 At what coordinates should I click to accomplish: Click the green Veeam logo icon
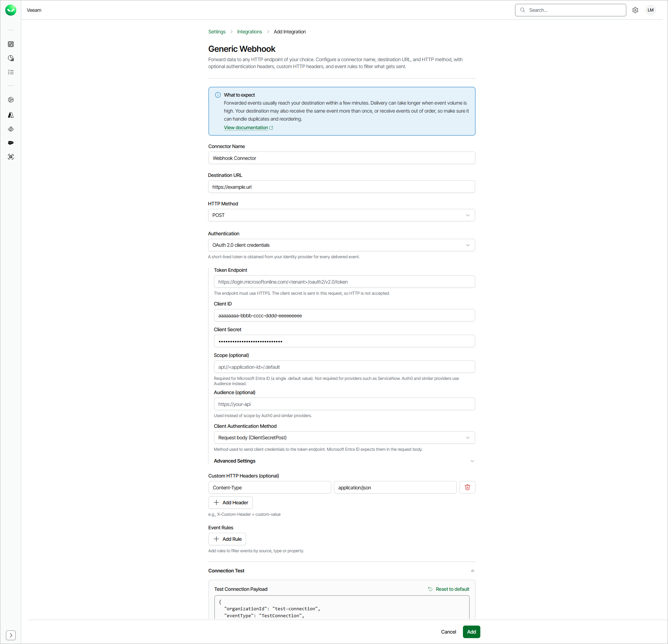[x=11, y=10]
